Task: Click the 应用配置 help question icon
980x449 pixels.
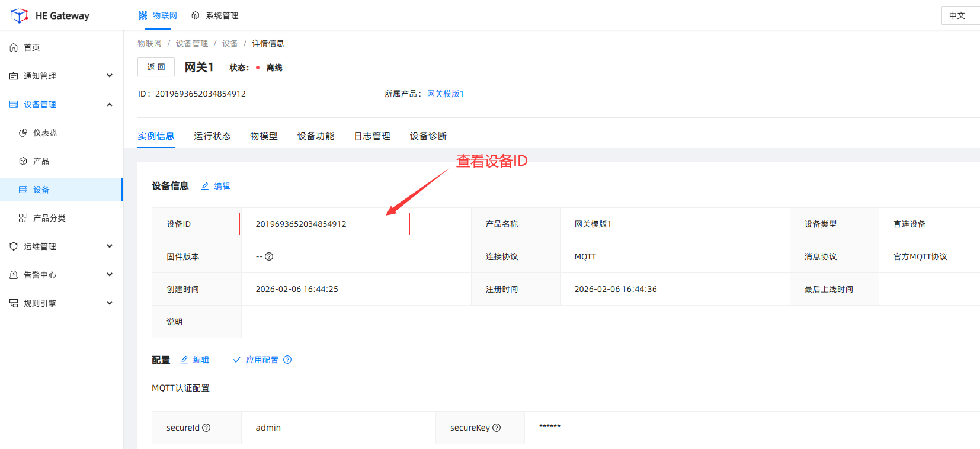Action: coord(287,360)
